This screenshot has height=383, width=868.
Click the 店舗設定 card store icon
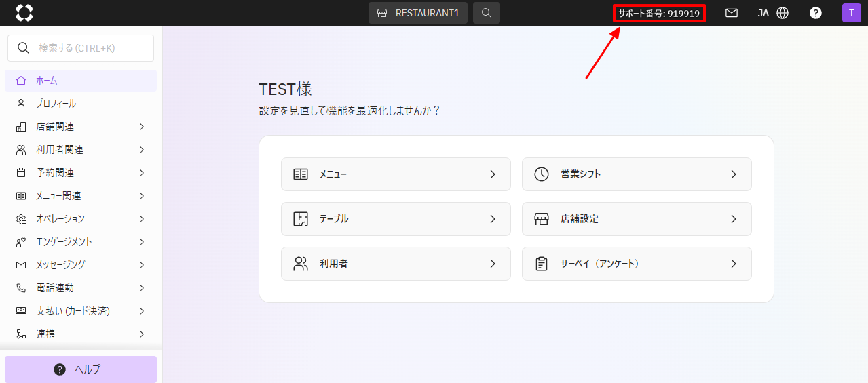541,219
